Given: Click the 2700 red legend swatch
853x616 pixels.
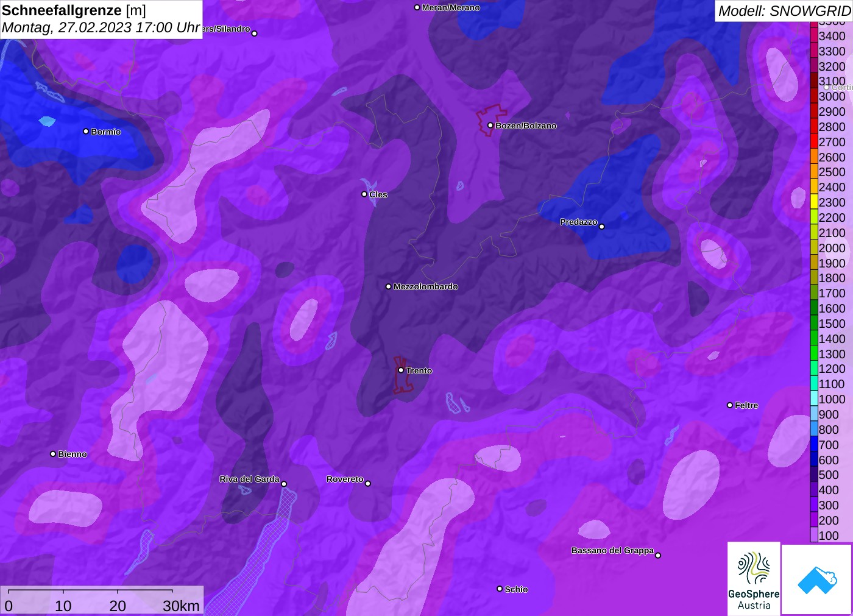Looking at the screenshot, I should click(814, 142).
